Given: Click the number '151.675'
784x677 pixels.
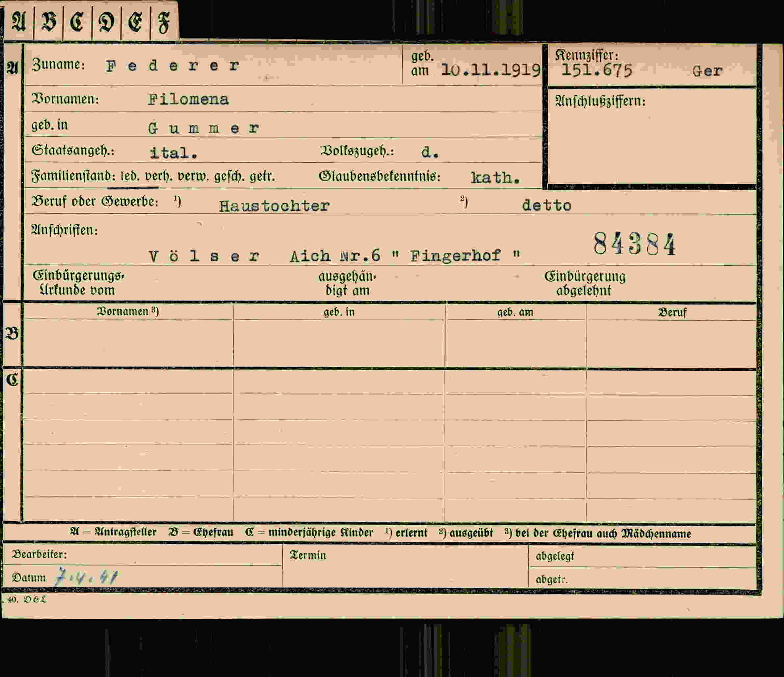Looking at the screenshot, I should 597,70.
